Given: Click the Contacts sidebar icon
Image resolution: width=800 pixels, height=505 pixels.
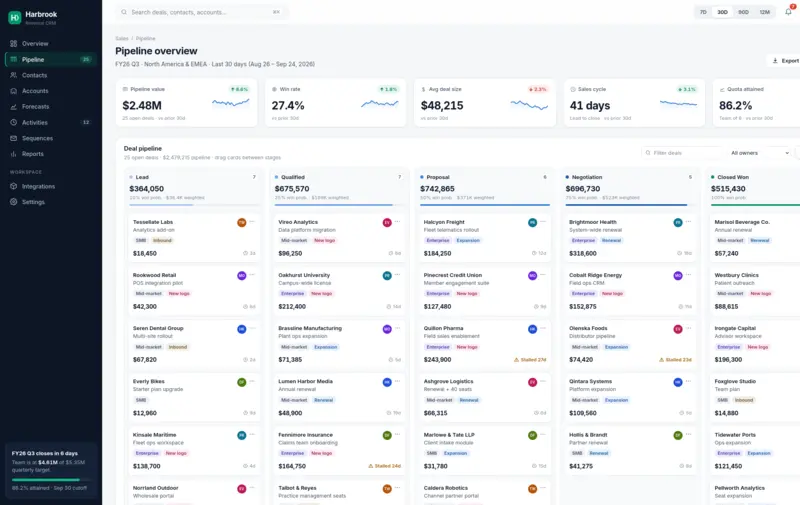Looking at the screenshot, I should pyautogui.click(x=14, y=75).
